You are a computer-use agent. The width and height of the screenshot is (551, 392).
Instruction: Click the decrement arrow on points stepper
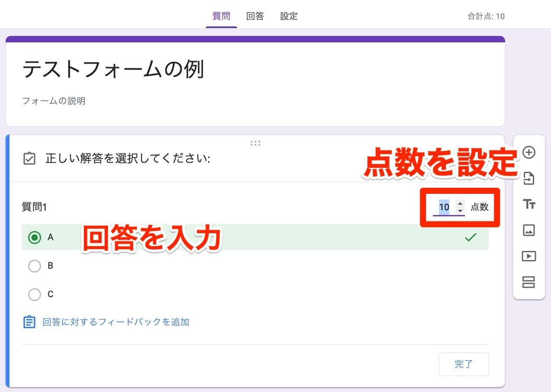pyautogui.click(x=460, y=211)
